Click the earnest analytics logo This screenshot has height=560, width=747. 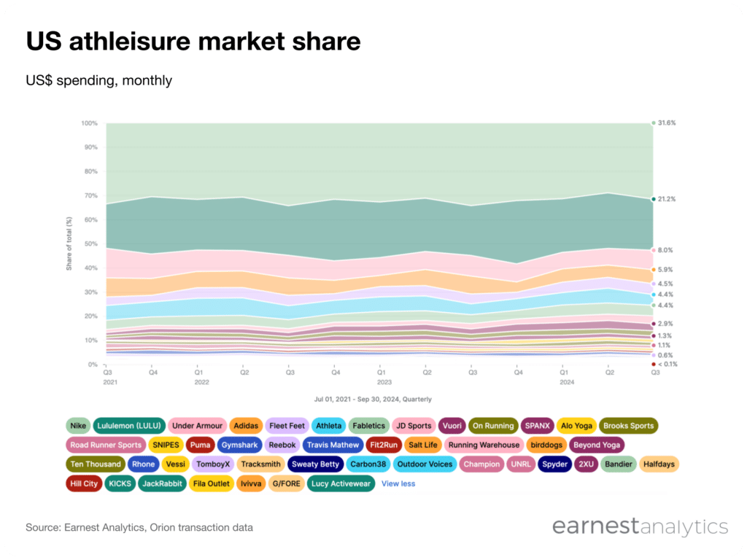tap(640, 526)
